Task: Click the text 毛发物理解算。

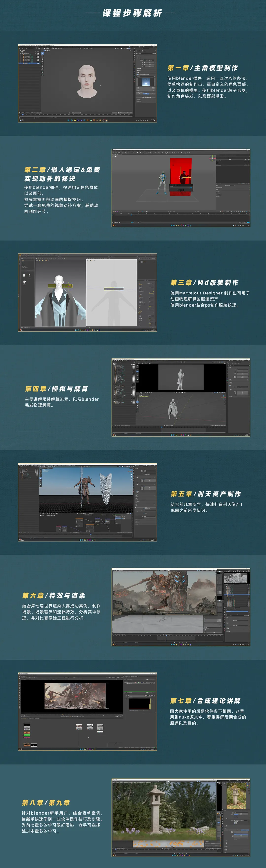Action: pos(40,405)
